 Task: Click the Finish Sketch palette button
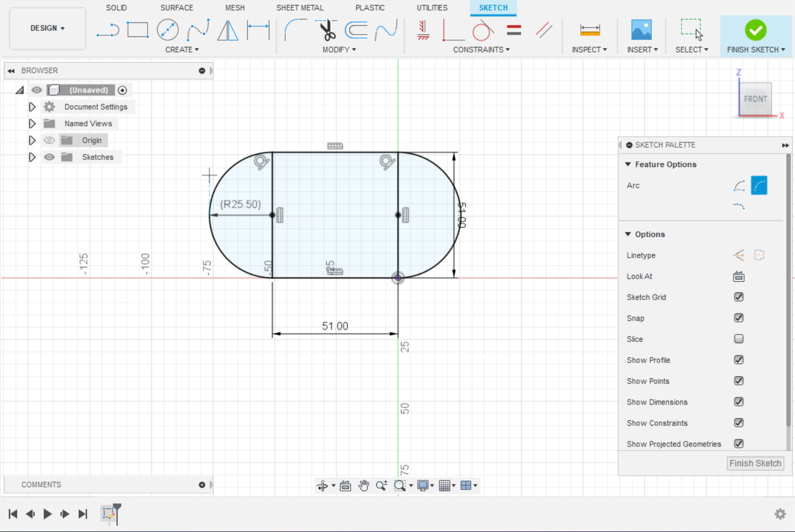755,463
